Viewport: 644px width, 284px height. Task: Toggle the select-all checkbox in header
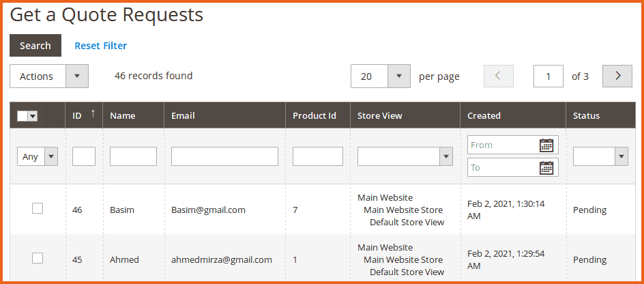23,116
